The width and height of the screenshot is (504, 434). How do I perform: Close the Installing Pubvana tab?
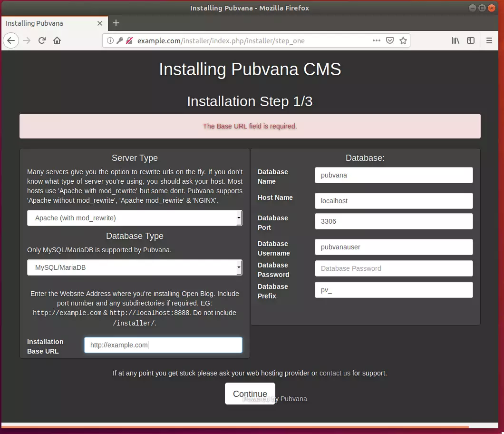(100, 23)
